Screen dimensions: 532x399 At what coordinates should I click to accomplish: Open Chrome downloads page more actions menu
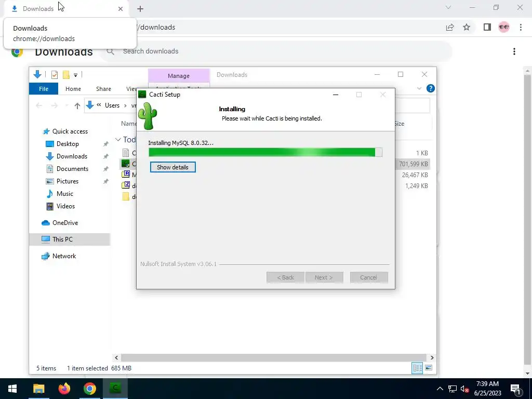pyautogui.click(x=514, y=51)
